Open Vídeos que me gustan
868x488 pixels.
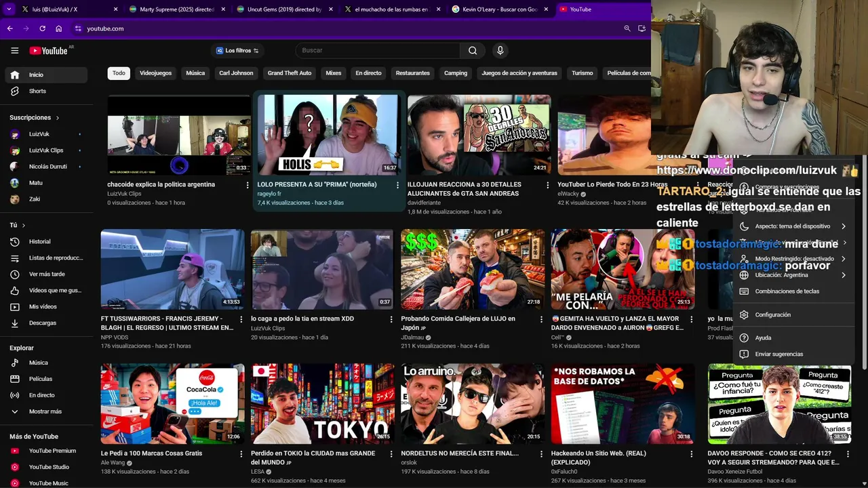46,290
